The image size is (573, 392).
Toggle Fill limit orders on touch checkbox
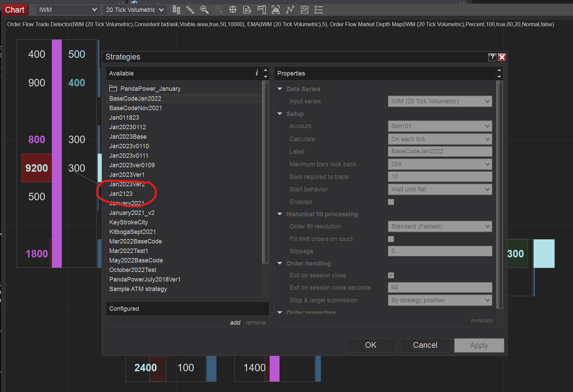point(391,239)
